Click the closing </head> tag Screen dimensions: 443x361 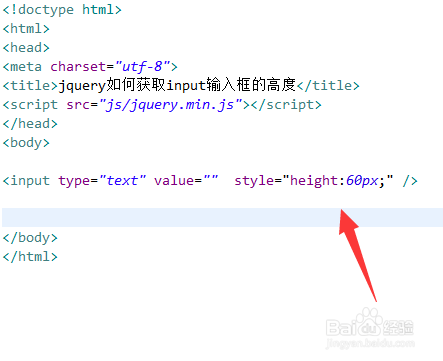30,124
